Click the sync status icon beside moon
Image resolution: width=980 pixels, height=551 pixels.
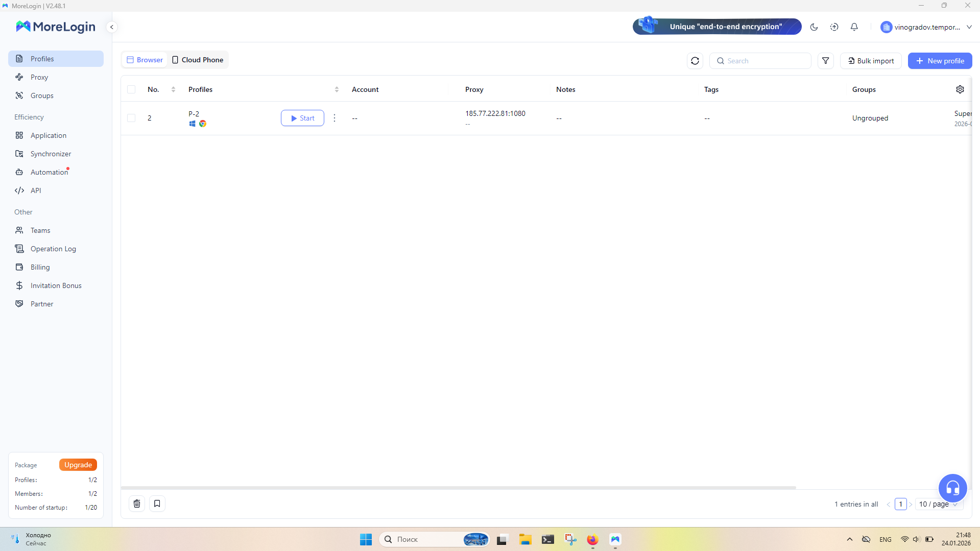(x=834, y=27)
